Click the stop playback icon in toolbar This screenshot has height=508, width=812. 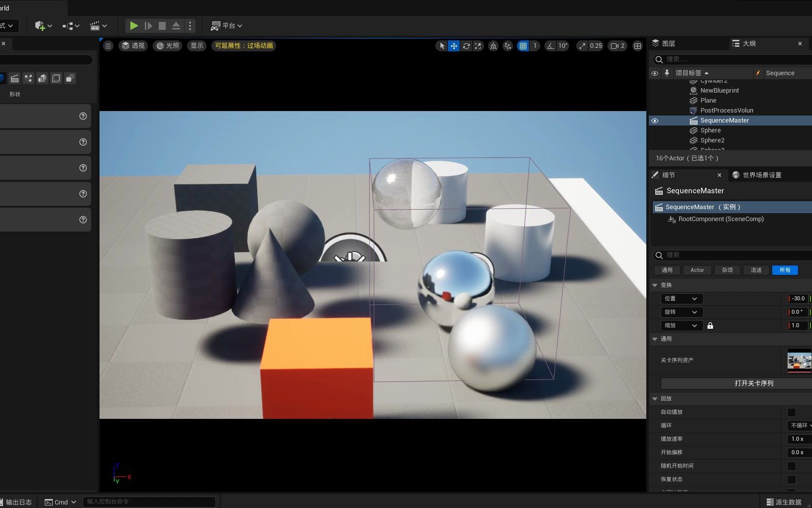point(162,25)
